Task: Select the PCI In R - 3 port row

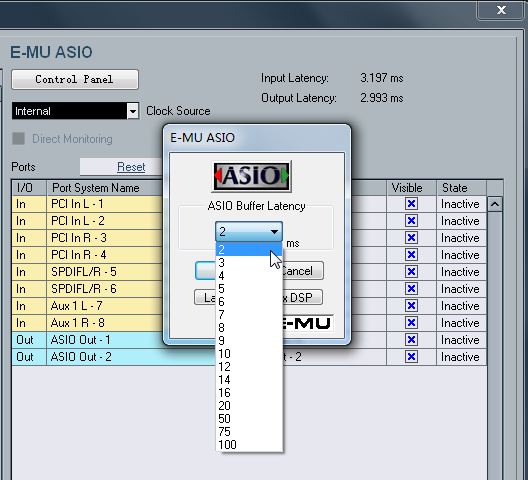Action: coord(249,238)
